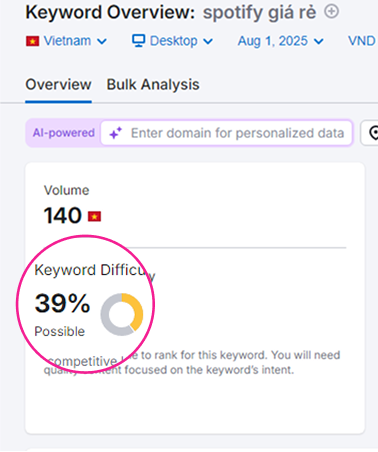
Task: Click the location pin button beside domain field
Action: tap(370, 133)
